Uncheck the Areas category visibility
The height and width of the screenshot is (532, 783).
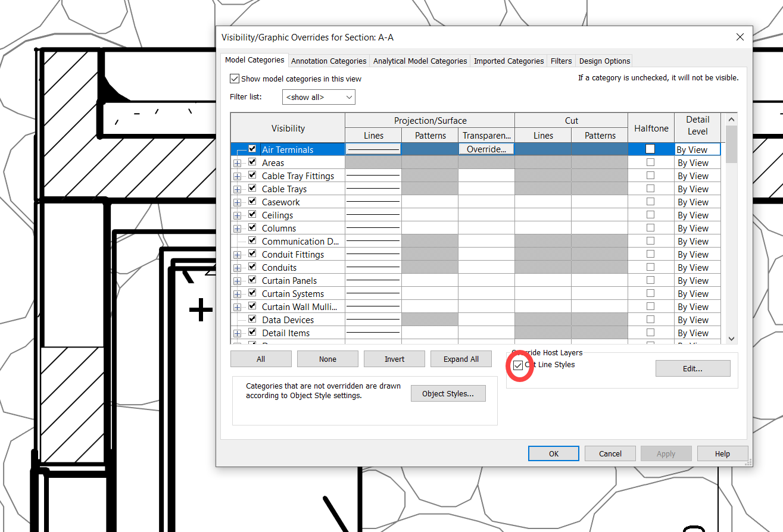(252, 162)
